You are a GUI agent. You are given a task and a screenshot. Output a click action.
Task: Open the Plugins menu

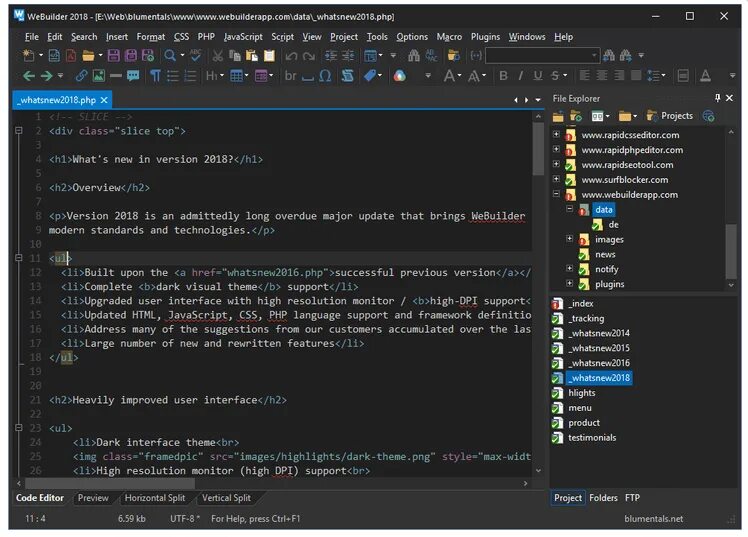[485, 37]
